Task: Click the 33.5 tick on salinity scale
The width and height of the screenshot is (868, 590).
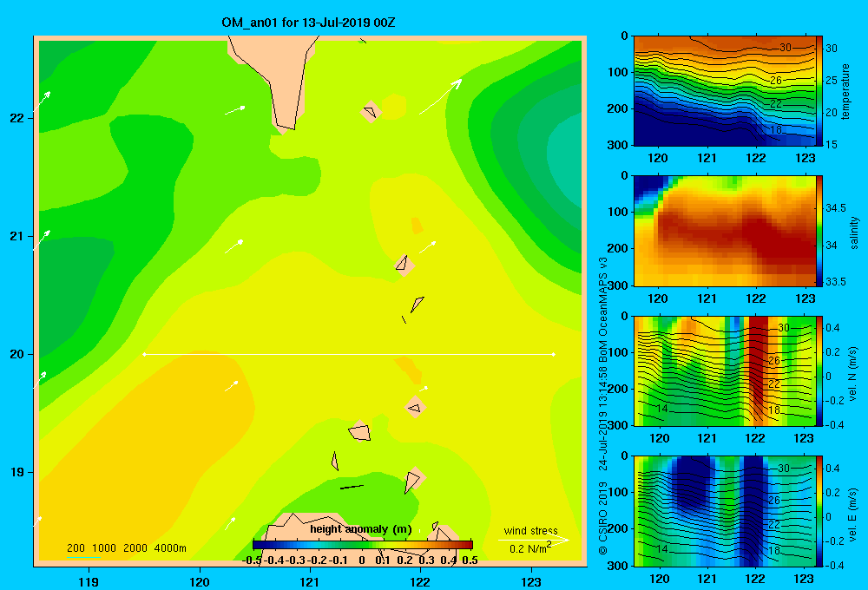Action: coord(836,282)
